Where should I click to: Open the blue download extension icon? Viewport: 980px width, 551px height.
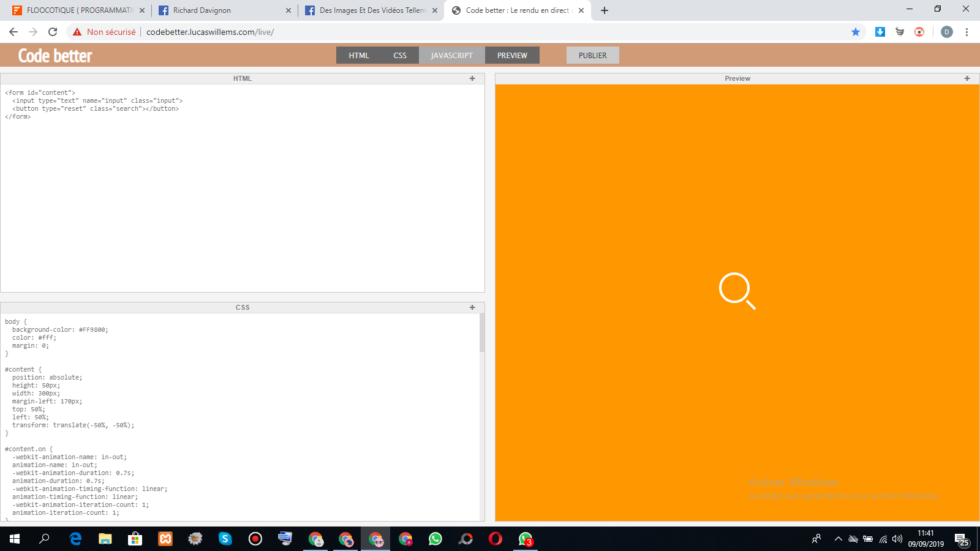click(880, 32)
